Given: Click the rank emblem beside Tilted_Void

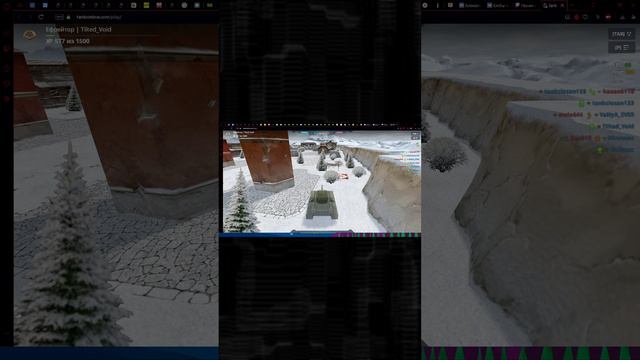Looking at the screenshot, I should 29,35.
